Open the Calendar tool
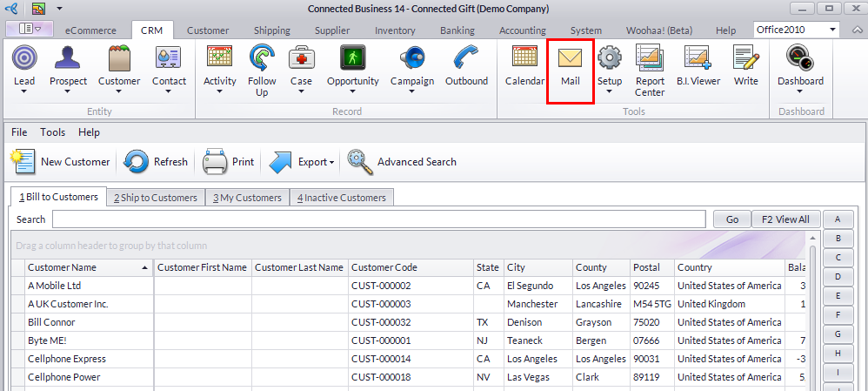The width and height of the screenshot is (868, 391). tap(524, 68)
